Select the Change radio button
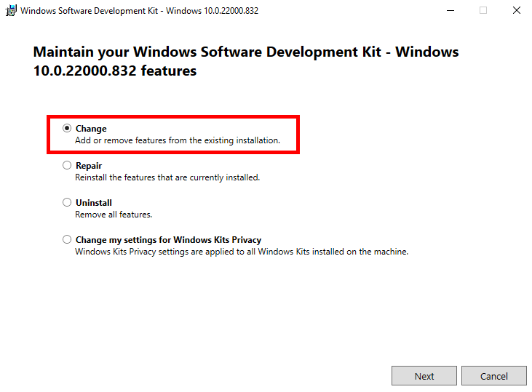The width and height of the screenshot is (532, 392). tap(67, 129)
